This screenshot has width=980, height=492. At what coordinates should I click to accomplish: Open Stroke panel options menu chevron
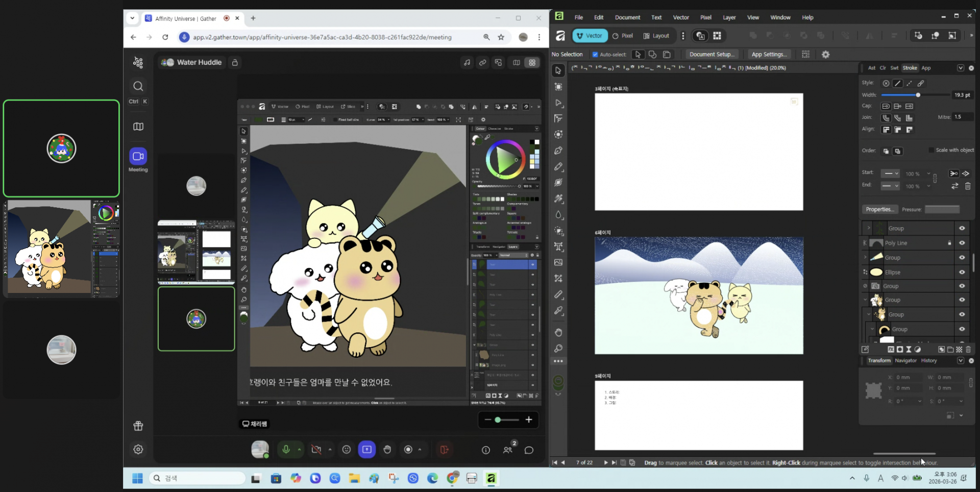[x=961, y=68]
